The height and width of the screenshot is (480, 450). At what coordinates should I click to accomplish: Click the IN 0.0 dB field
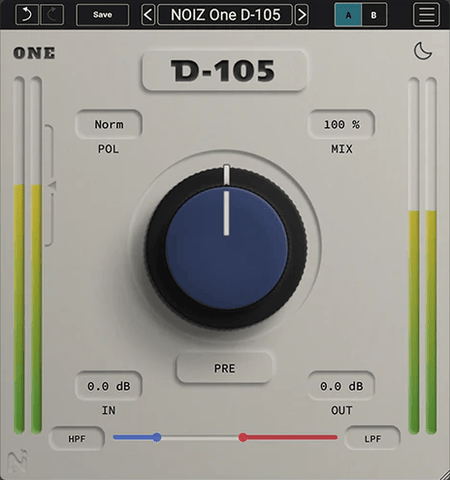[x=109, y=386]
